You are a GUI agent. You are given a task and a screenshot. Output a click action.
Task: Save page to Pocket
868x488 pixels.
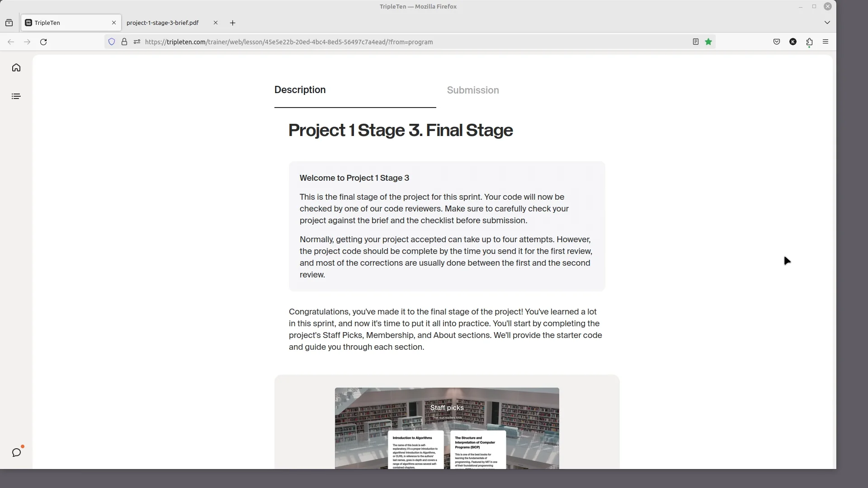coord(777,42)
